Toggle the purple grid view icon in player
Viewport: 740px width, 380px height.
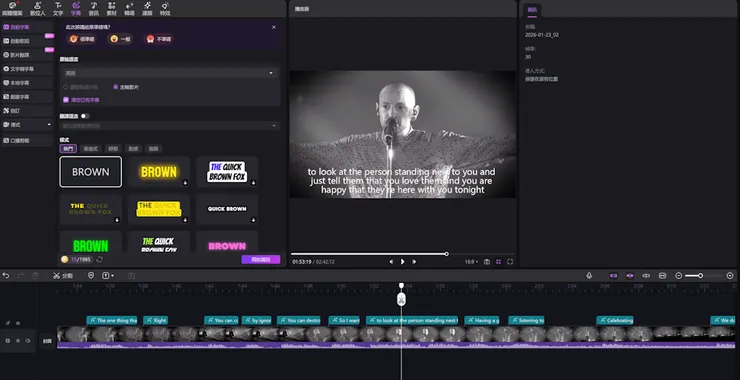point(498,262)
